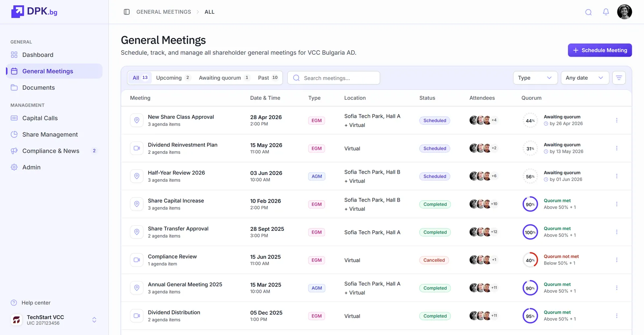Open the Type filter dropdown
644x335 pixels.
(535, 78)
